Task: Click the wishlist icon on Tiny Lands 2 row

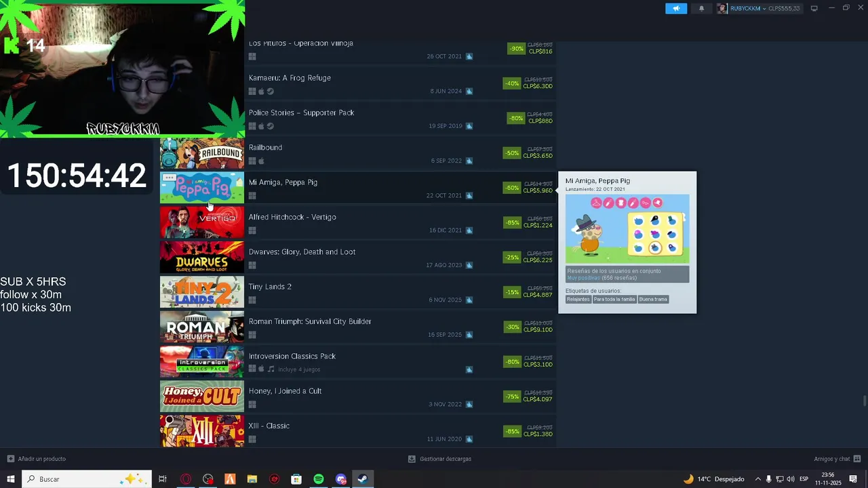Action: pos(469,300)
